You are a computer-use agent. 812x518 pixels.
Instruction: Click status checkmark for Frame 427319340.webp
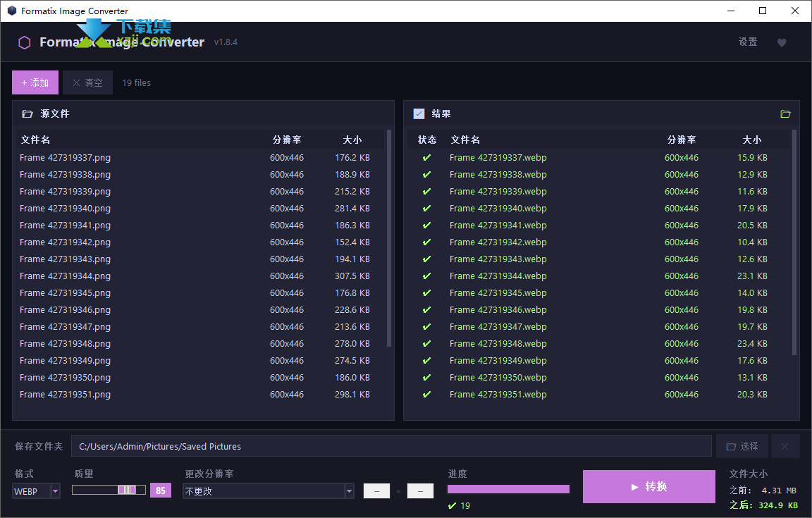pos(426,208)
